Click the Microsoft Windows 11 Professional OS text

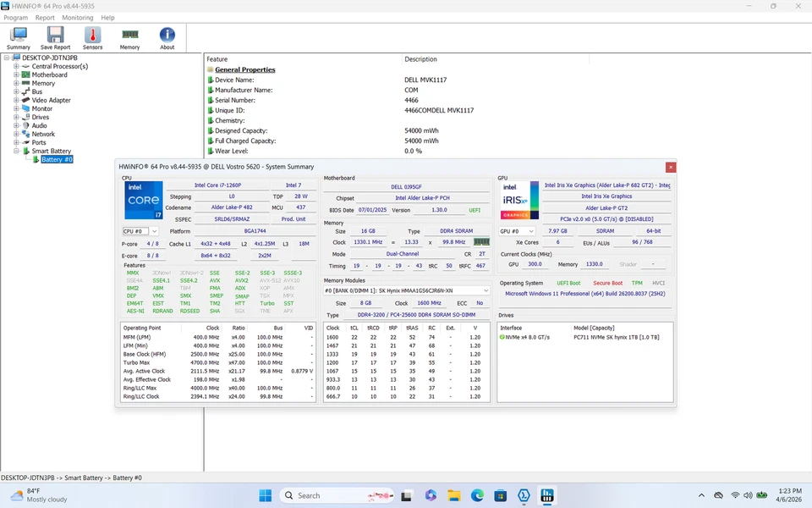tap(585, 294)
